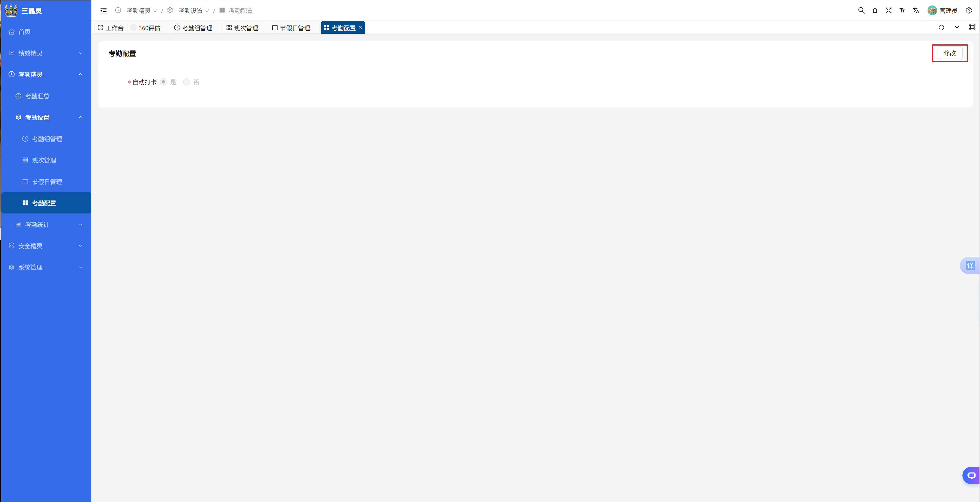Check notifications via the bell icon

875,10
